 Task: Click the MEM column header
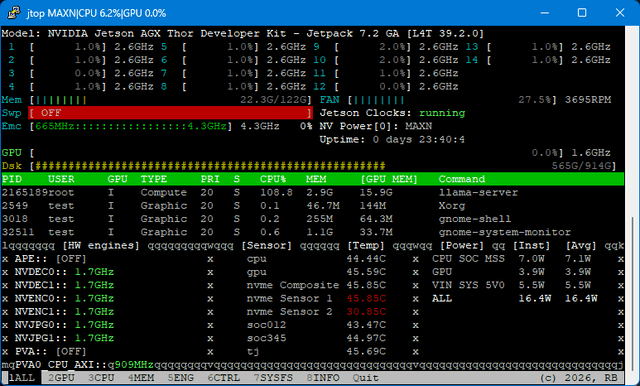[x=316, y=179]
